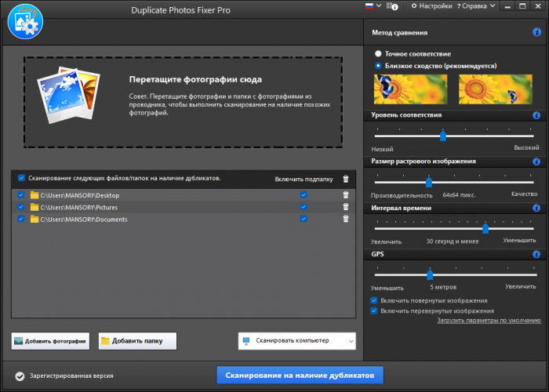Screen dimensions: 549x392
Task: Click info icon beside Метод сравнения
Action: [x=536, y=32]
